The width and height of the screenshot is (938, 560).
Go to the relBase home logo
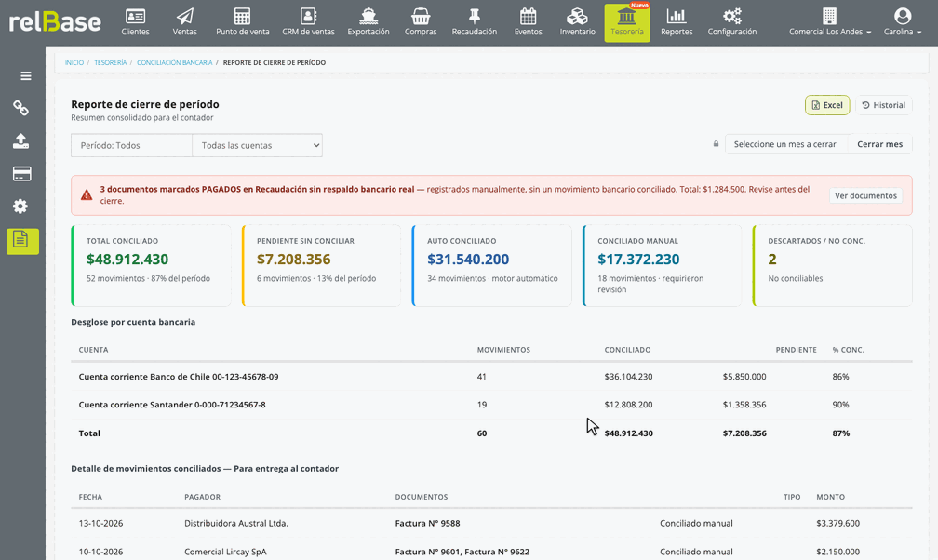tap(55, 22)
